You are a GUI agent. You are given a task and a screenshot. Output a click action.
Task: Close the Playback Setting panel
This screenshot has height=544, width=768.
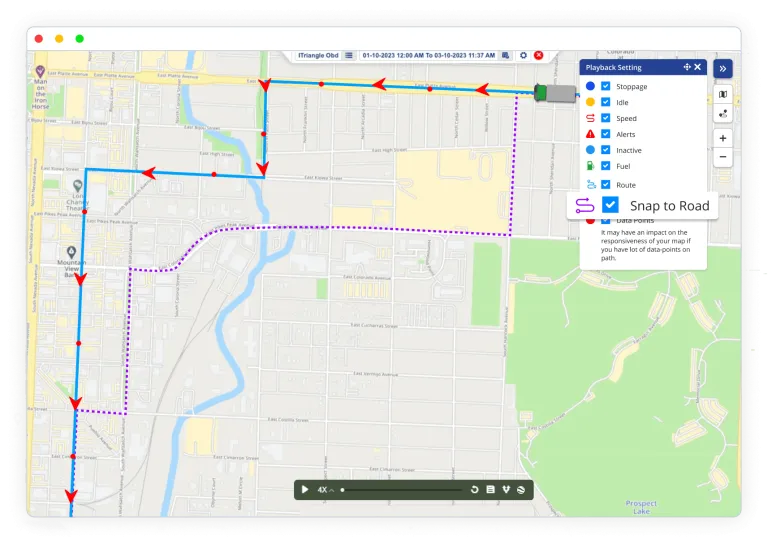(x=698, y=67)
